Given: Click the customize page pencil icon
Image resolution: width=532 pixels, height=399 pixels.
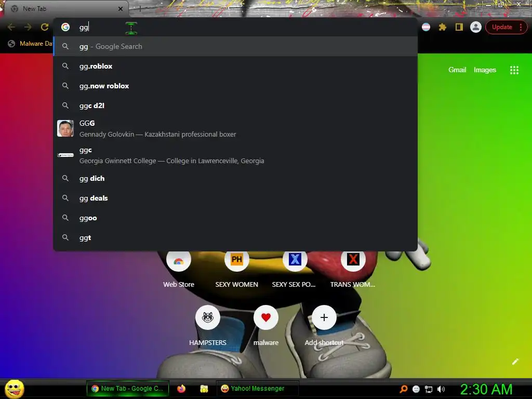Looking at the screenshot, I should point(515,362).
